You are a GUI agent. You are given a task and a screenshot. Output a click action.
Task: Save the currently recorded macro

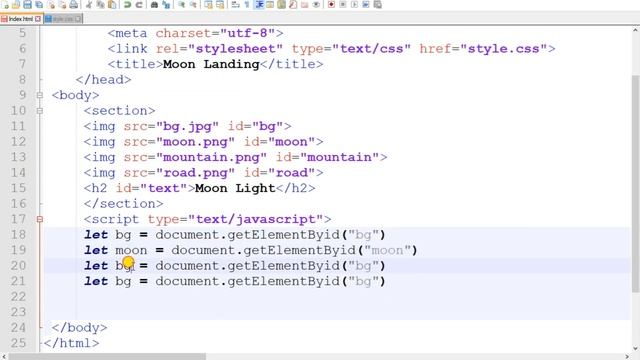tap(377, 5)
